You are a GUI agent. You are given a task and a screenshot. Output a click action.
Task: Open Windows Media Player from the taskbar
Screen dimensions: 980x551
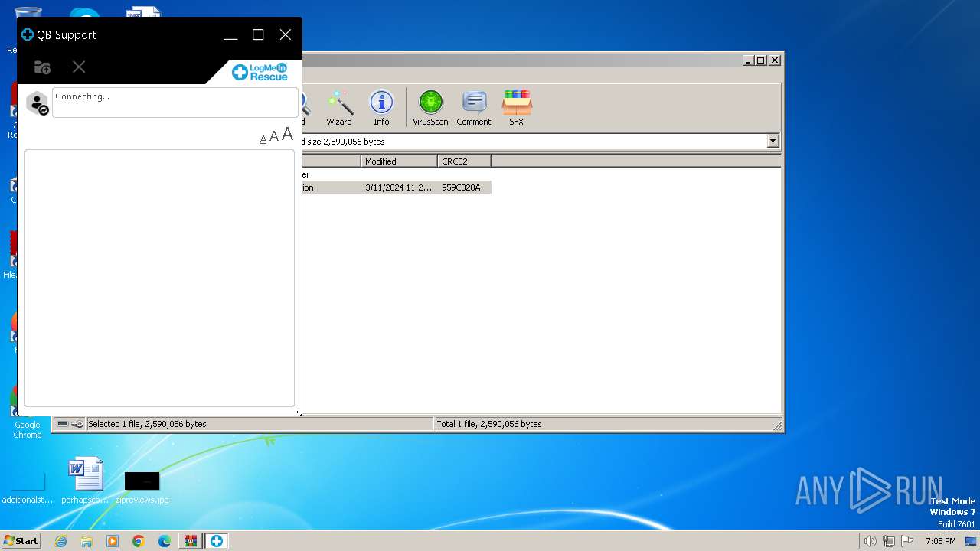click(x=113, y=541)
